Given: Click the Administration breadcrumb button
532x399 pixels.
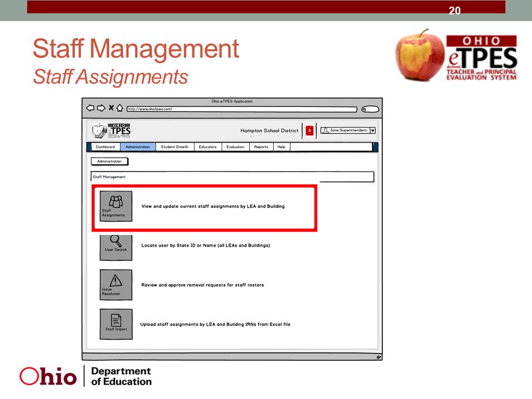Looking at the screenshot, I should [x=109, y=161].
